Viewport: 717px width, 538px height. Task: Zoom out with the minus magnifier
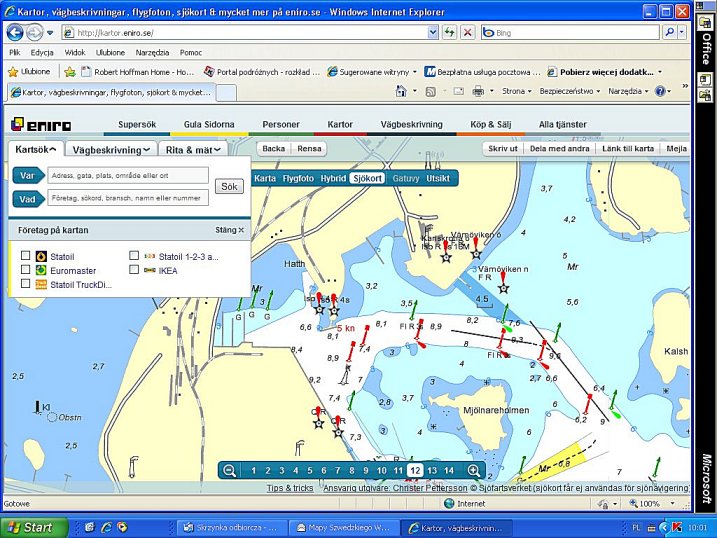tap(230, 470)
